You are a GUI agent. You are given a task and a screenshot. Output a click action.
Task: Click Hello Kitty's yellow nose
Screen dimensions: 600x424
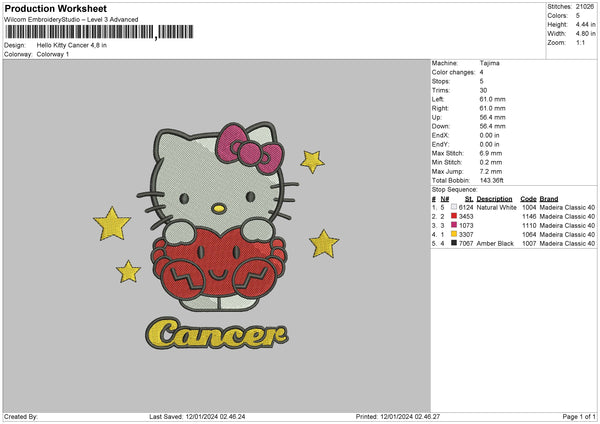click(x=218, y=208)
